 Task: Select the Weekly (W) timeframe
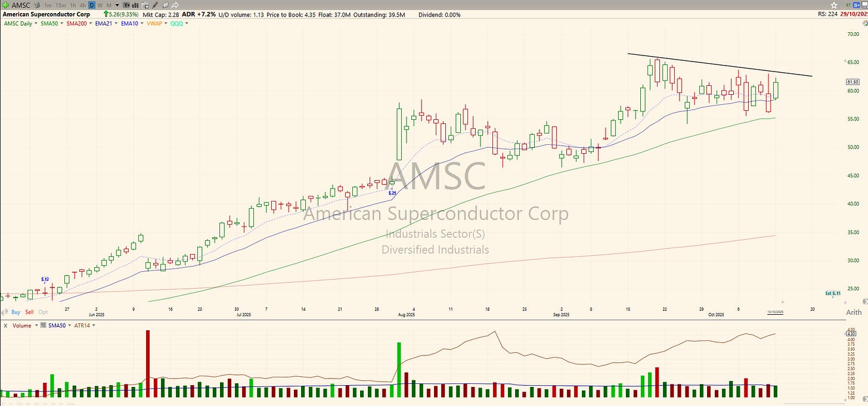[x=100, y=5]
